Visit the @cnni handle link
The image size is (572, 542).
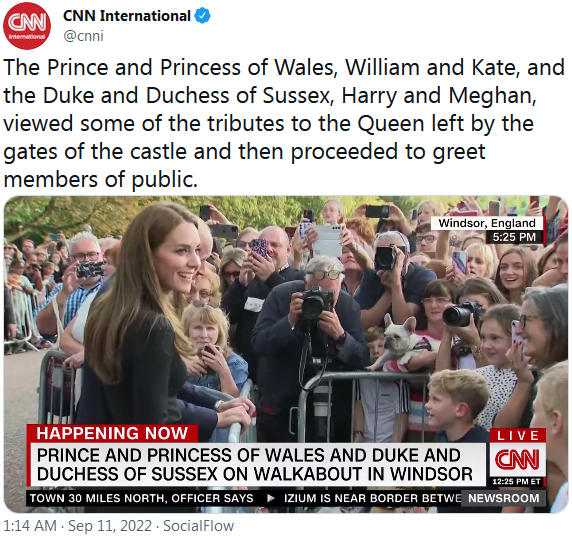pos(84,36)
